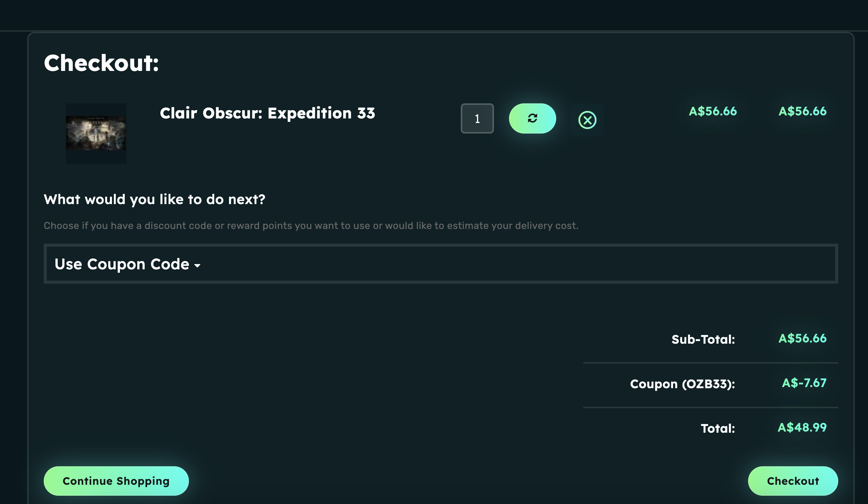
Task: Click the Checkout button
Action: click(793, 481)
